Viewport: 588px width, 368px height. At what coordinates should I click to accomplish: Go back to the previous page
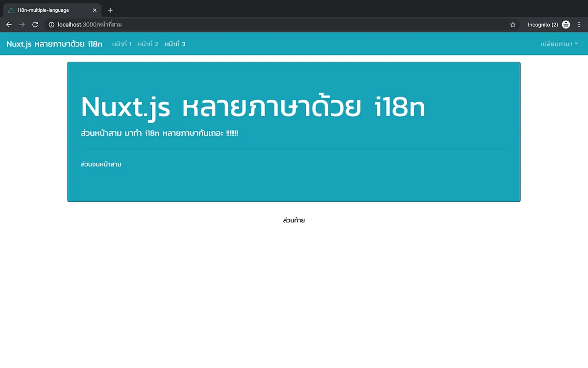coord(9,25)
